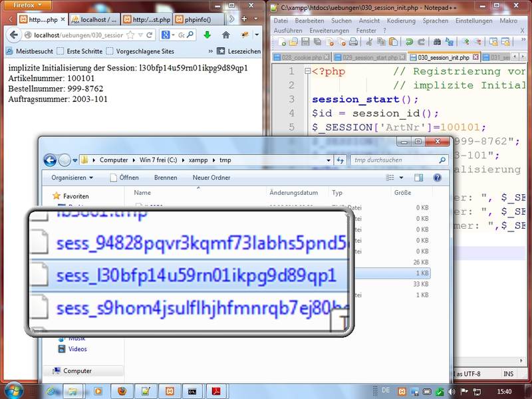Toggle the bookmark star in Firefox address bar

click(130, 35)
